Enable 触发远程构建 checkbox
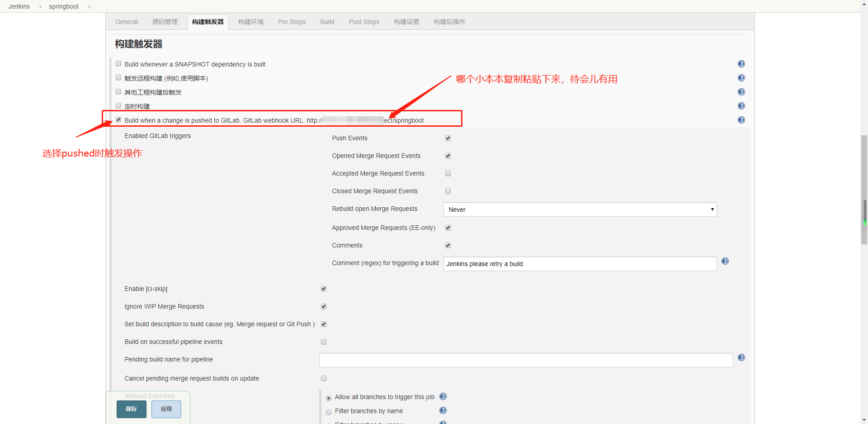Image resolution: width=868 pixels, height=424 pixels. pos(118,78)
